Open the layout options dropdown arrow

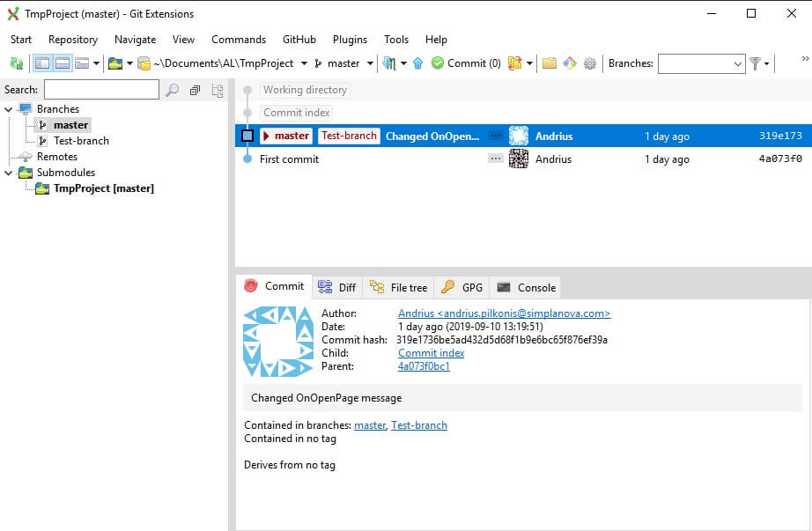click(96, 63)
